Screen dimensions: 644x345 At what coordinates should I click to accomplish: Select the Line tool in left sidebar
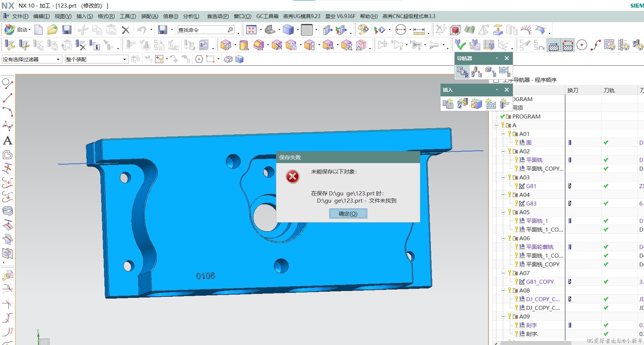click(8, 97)
